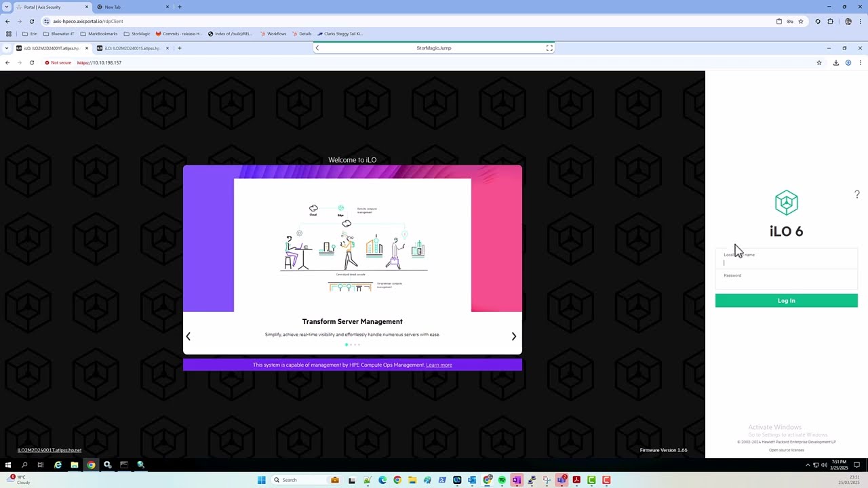The width and height of the screenshot is (868, 488).
Task: Bookmark the iLO page in remote Chrome
Action: pyautogui.click(x=819, y=62)
